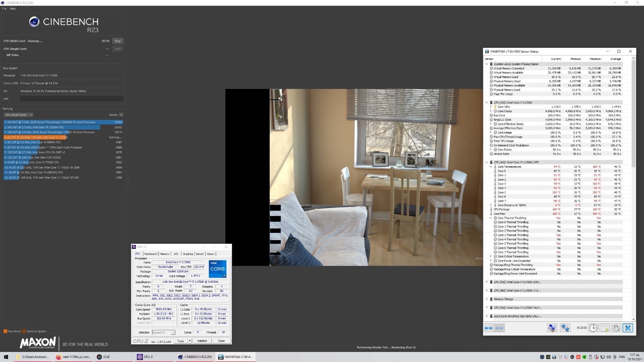Click the Intel Core i7 badge in CPU-Z
This screenshot has height=362, width=644.
point(218,269)
